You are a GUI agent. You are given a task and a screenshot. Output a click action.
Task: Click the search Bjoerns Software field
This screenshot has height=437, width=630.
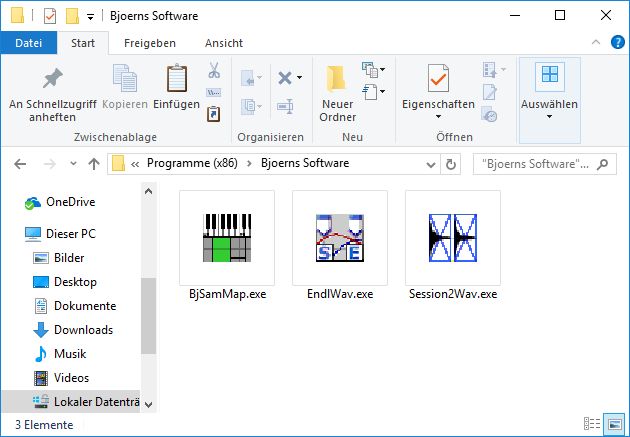pos(544,164)
